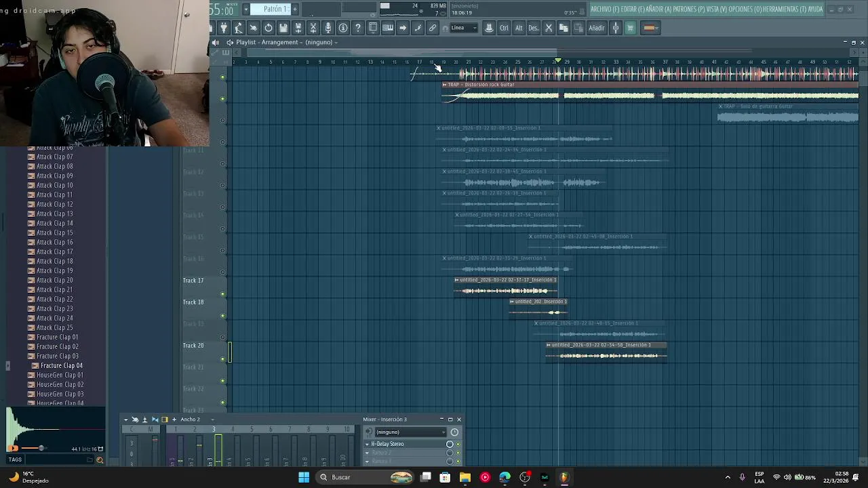Screen dimensions: 868x488
Task: Click the plus icon in the mixer toolbar
Action: tap(174, 420)
